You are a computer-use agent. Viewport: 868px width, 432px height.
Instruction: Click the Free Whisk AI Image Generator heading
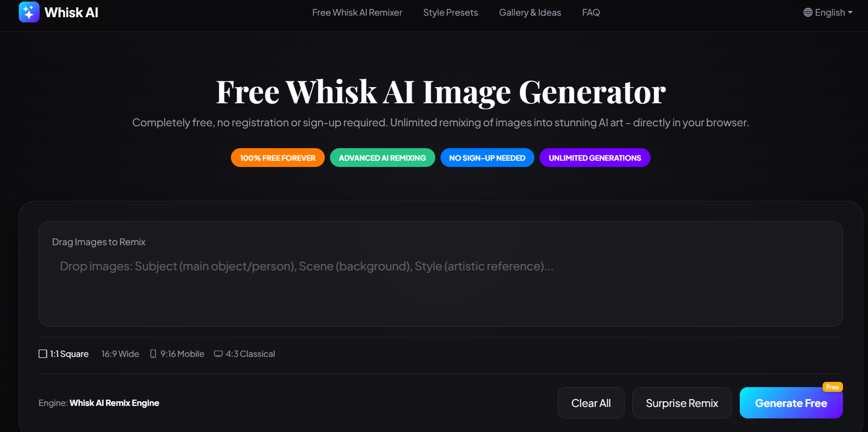(441, 92)
